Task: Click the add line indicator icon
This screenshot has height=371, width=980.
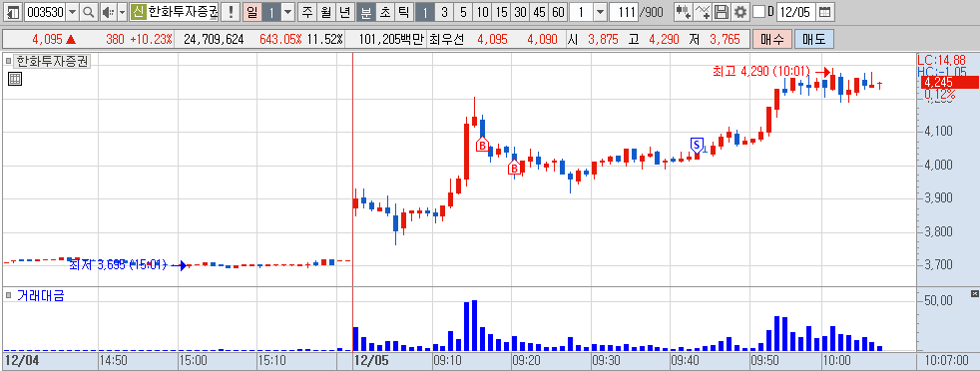Action: point(704,12)
